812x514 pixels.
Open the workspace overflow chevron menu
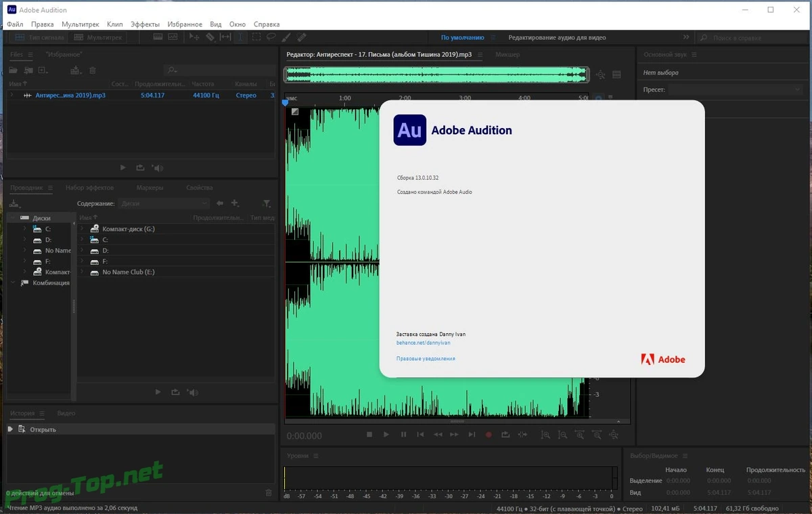[686, 37]
